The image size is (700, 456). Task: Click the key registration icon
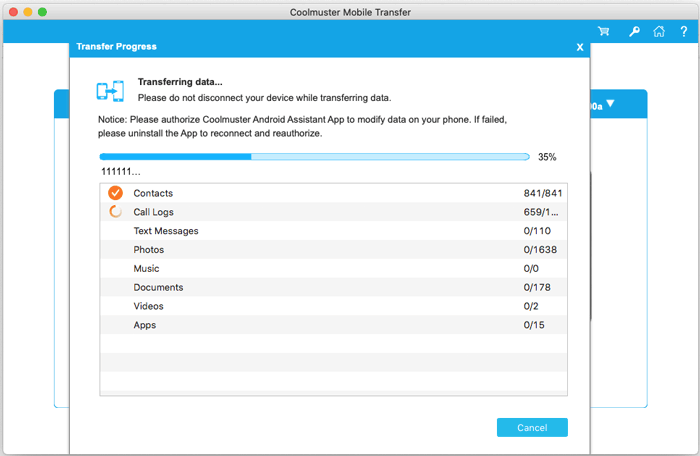634,31
